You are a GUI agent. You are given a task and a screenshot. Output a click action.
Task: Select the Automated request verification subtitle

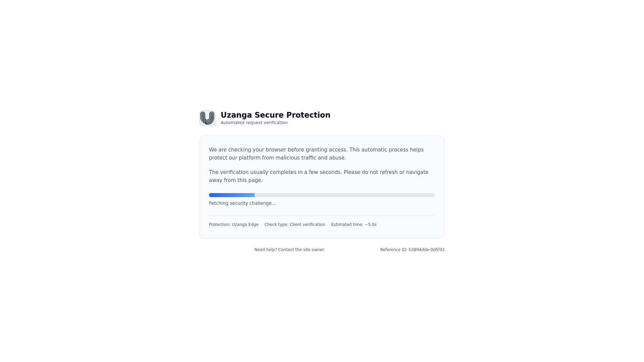tap(254, 123)
